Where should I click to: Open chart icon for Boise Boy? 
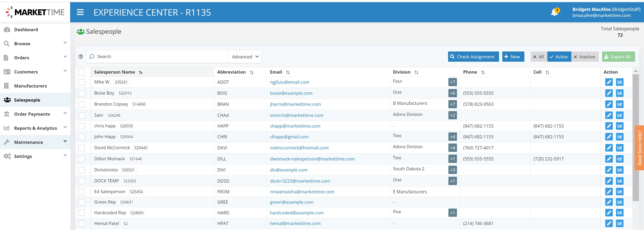(620, 93)
